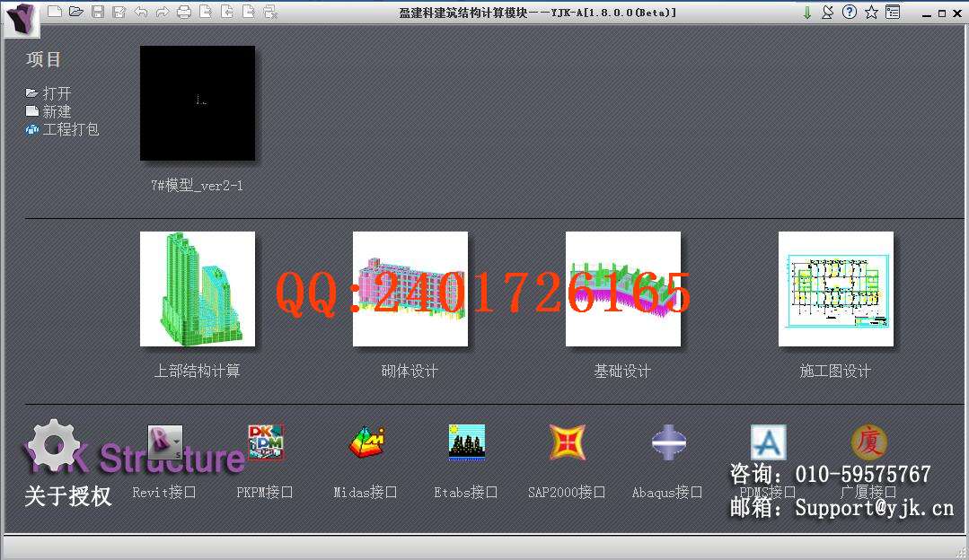
Task: Click the printer icon with X mark
Action: tap(270, 11)
